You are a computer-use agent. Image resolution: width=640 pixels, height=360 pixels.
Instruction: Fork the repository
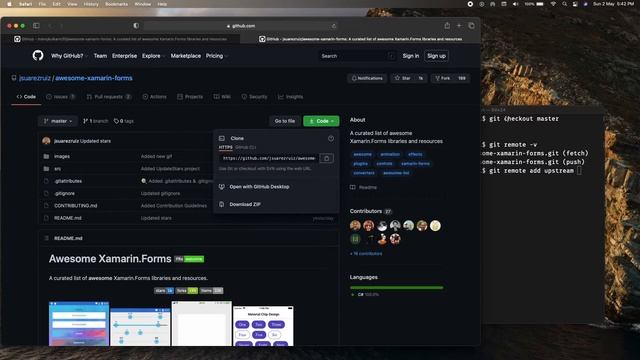pyautogui.click(x=442, y=78)
